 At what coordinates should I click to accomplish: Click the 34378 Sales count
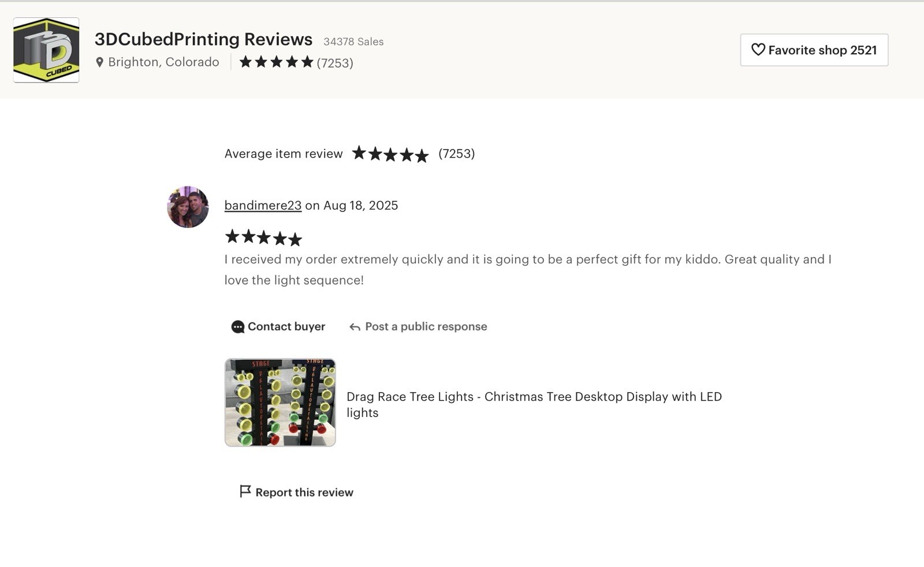(353, 42)
